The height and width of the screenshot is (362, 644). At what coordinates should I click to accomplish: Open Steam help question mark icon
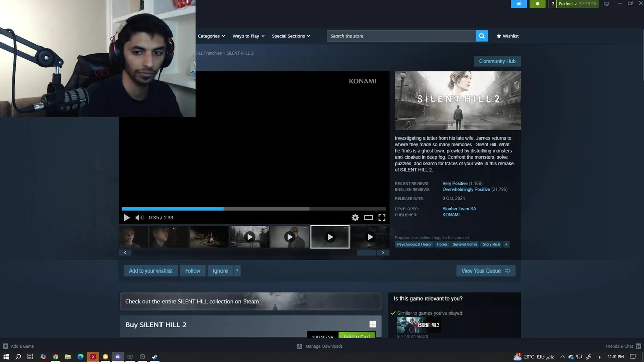(x=553, y=4)
